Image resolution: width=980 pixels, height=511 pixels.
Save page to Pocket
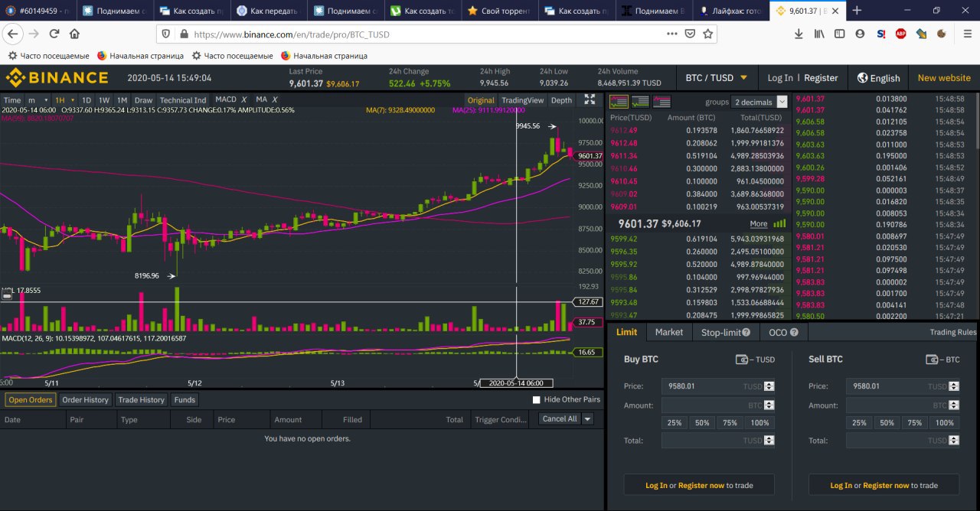click(690, 34)
